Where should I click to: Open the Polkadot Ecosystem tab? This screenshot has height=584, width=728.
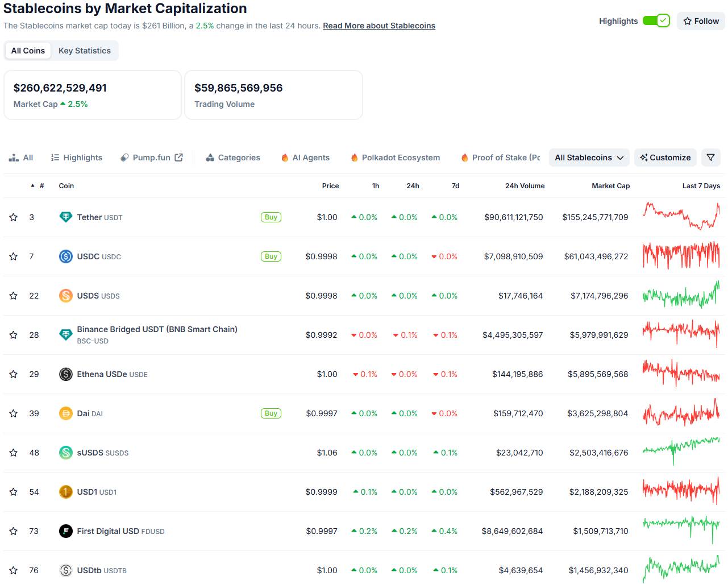[x=395, y=158]
